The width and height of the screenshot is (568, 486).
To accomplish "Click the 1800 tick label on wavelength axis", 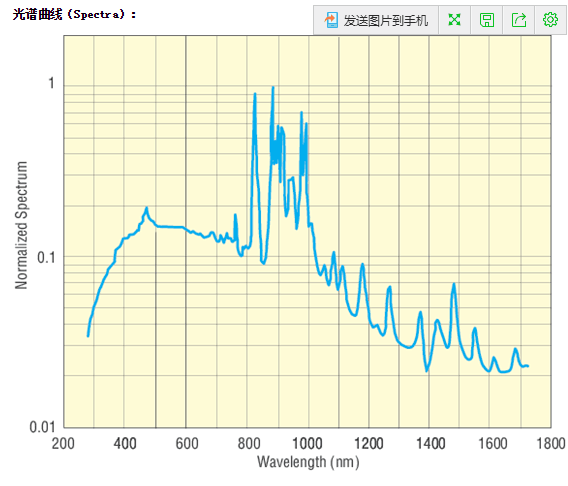I will (x=551, y=444).
